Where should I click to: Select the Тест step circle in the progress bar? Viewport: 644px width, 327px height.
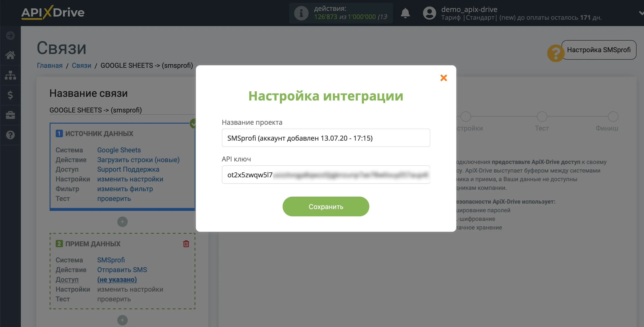click(x=542, y=117)
